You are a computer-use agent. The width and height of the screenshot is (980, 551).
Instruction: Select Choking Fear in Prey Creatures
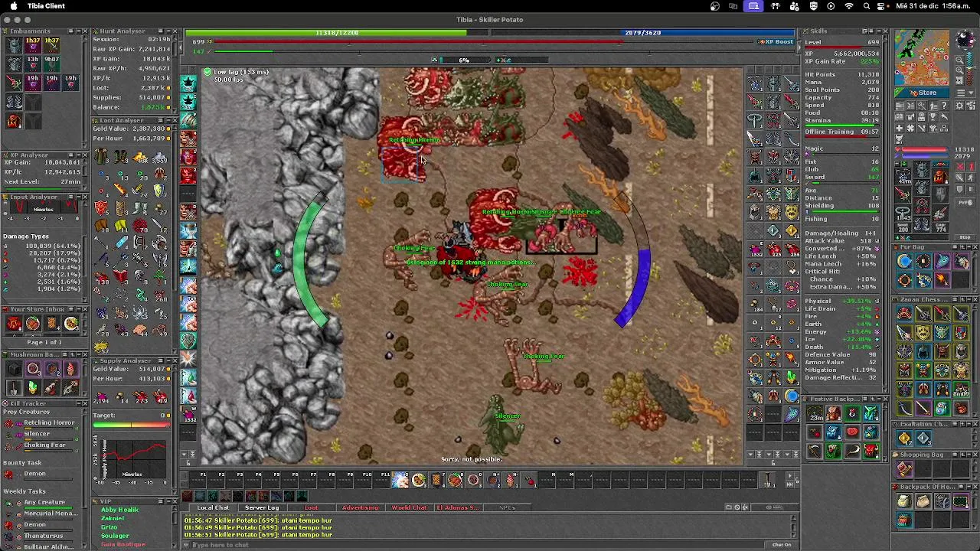click(x=44, y=445)
